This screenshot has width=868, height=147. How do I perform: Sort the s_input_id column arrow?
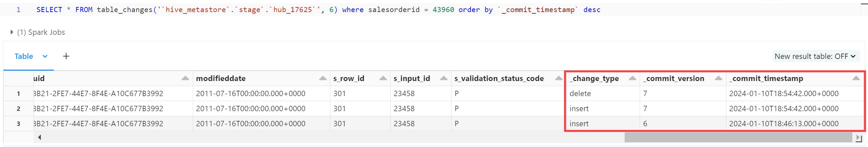point(444,78)
